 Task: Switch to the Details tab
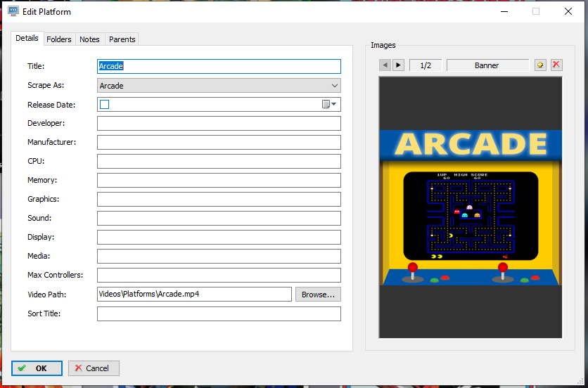[27, 38]
